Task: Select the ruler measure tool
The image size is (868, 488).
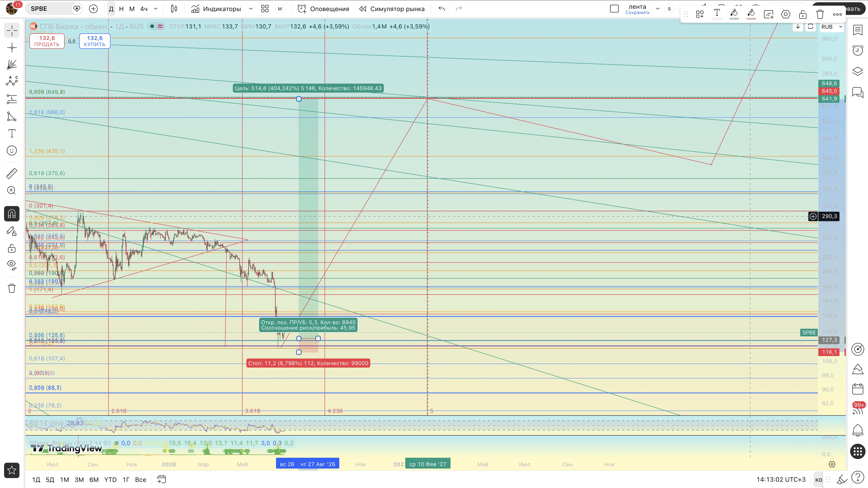Action: [12, 174]
